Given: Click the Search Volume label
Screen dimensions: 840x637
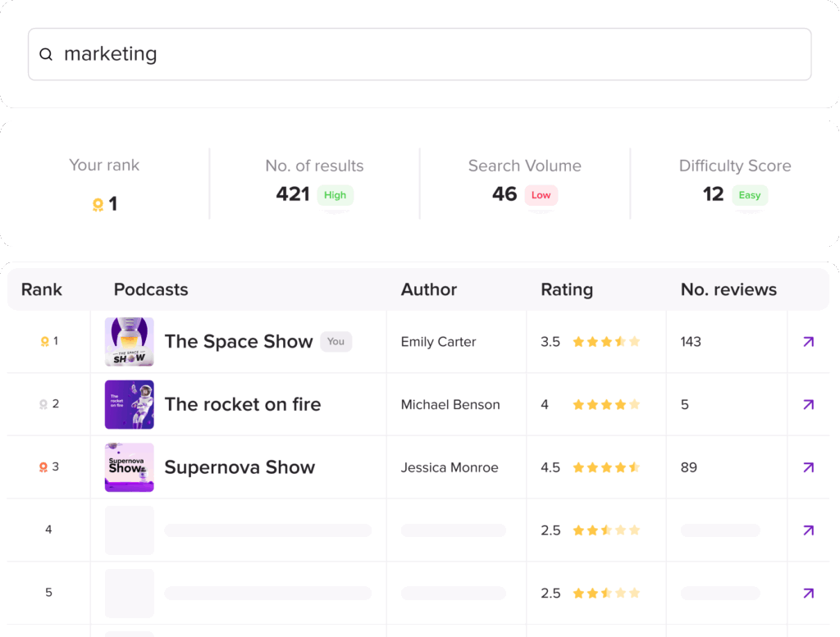Looking at the screenshot, I should tap(524, 166).
